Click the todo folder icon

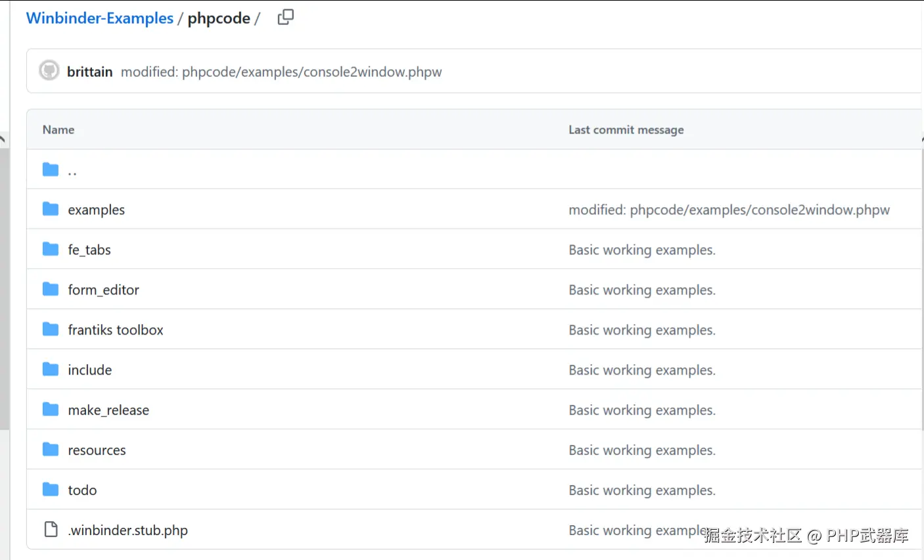click(x=51, y=489)
